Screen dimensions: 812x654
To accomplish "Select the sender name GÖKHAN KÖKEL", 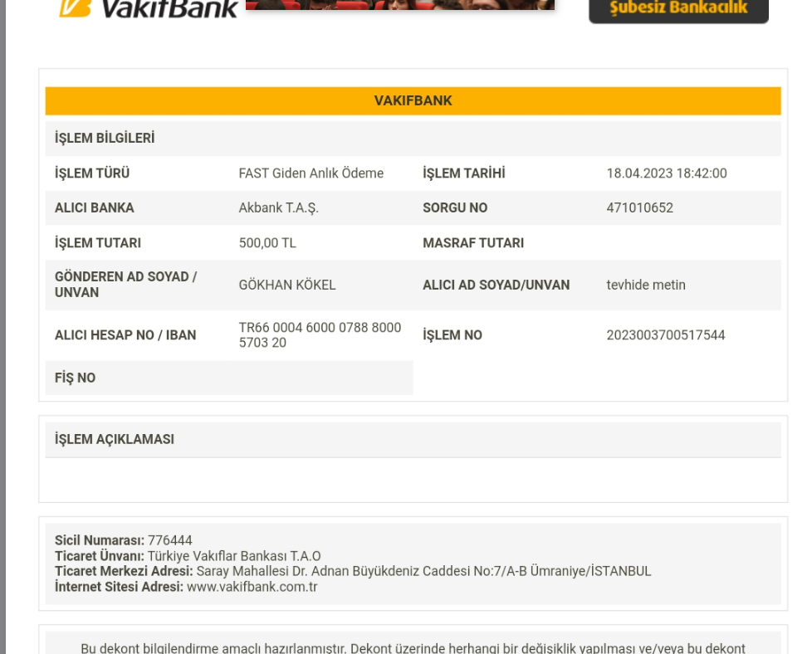I will (x=287, y=286).
